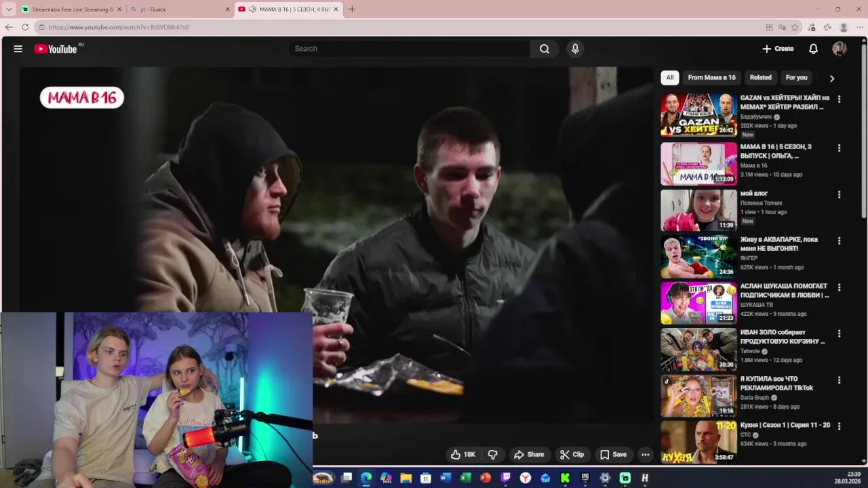Open the browser media control icon
Screen dimensions: 868x488
click(x=812, y=27)
